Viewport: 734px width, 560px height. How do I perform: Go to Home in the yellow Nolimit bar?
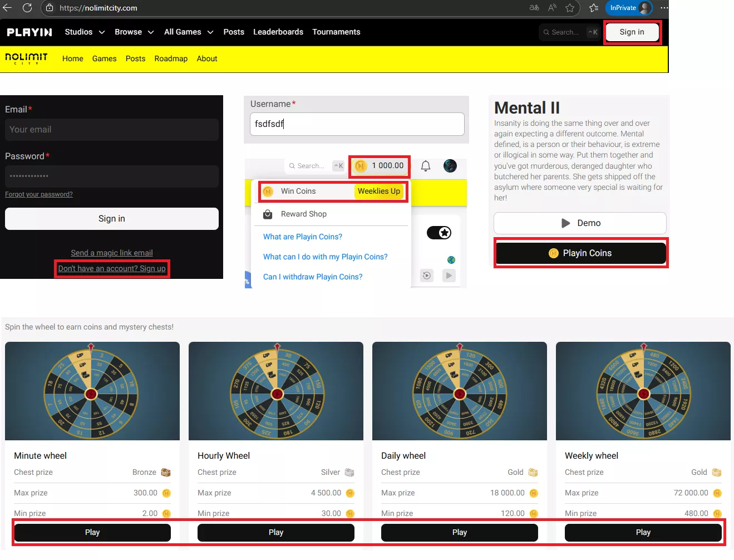click(x=73, y=59)
